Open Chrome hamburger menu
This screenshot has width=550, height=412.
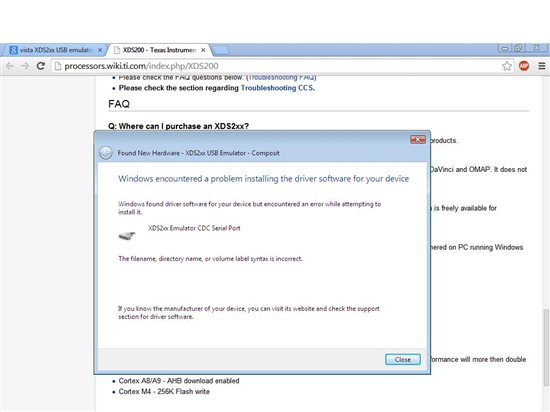pos(542,66)
